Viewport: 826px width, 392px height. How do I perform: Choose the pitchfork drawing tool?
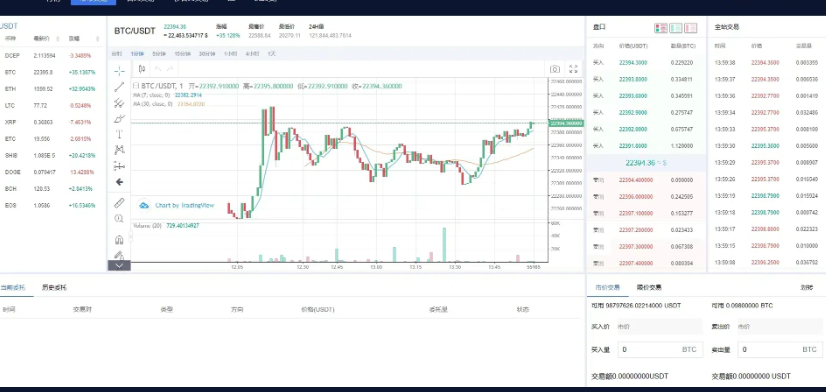point(120,103)
